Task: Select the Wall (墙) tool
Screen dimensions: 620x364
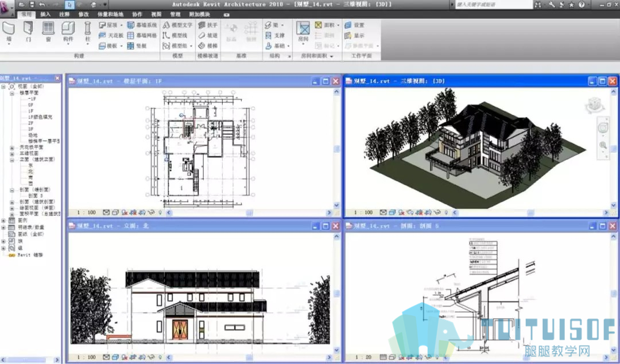Action: pos(9,32)
